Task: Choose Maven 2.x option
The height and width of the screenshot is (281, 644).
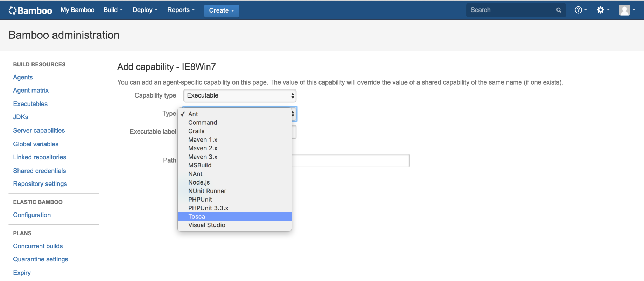Action: coord(234,148)
